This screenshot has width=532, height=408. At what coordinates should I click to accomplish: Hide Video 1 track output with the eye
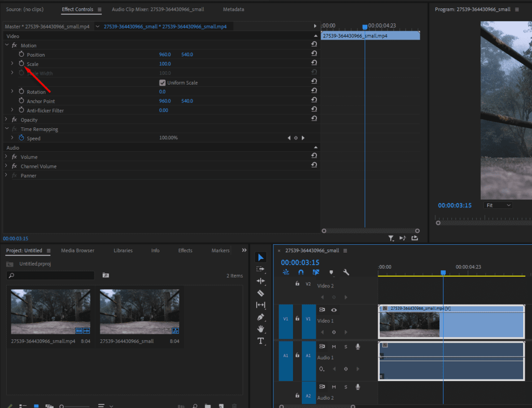[334, 310]
